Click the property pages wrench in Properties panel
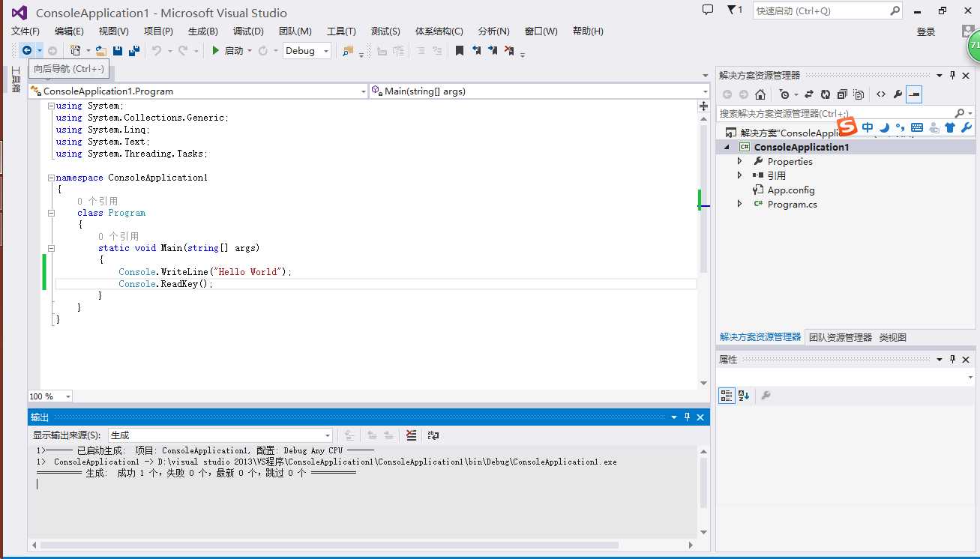 coord(766,396)
